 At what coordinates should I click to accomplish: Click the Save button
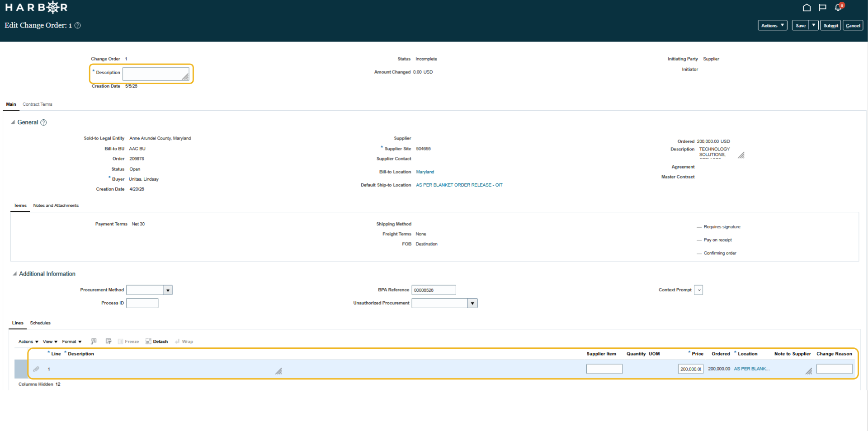pyautogui.click(x=801, y=26)
